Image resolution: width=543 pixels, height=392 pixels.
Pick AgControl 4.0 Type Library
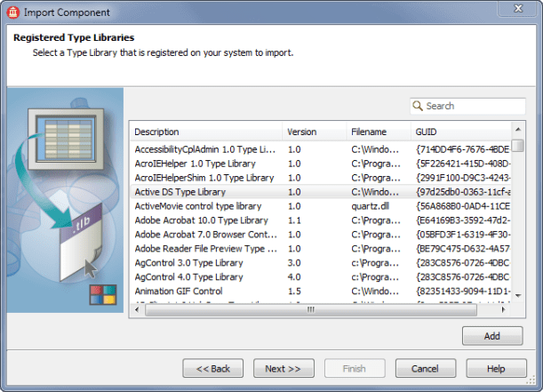206,277
